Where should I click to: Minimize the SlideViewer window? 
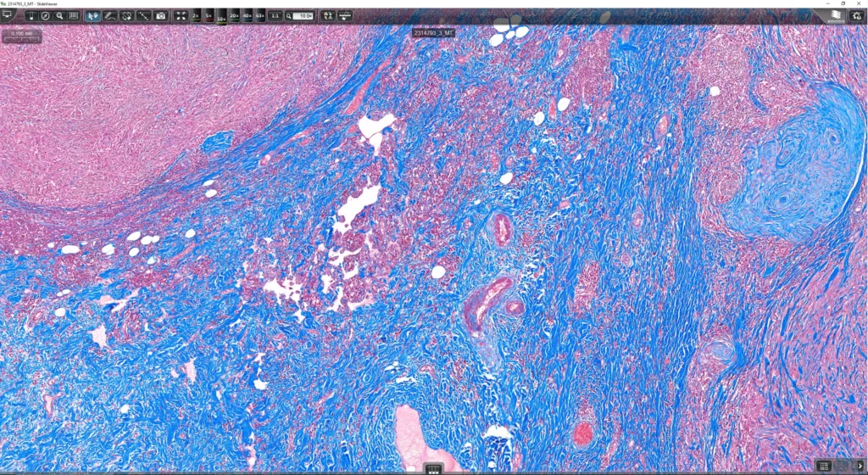pos(827,3)
